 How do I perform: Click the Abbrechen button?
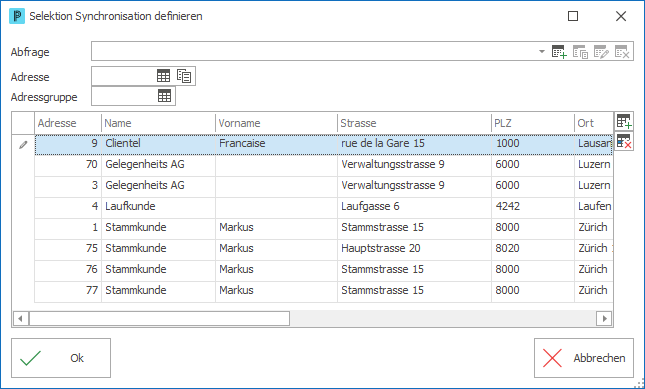584,358
